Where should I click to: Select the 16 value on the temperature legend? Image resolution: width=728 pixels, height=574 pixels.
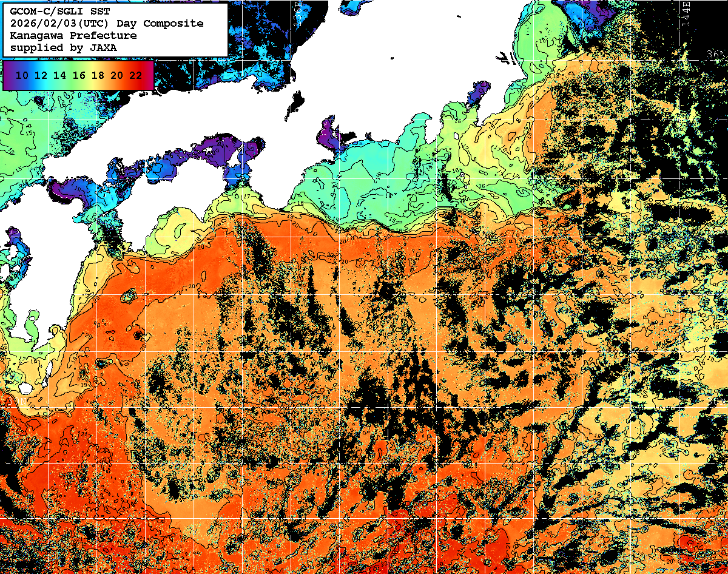pos(79,75)
